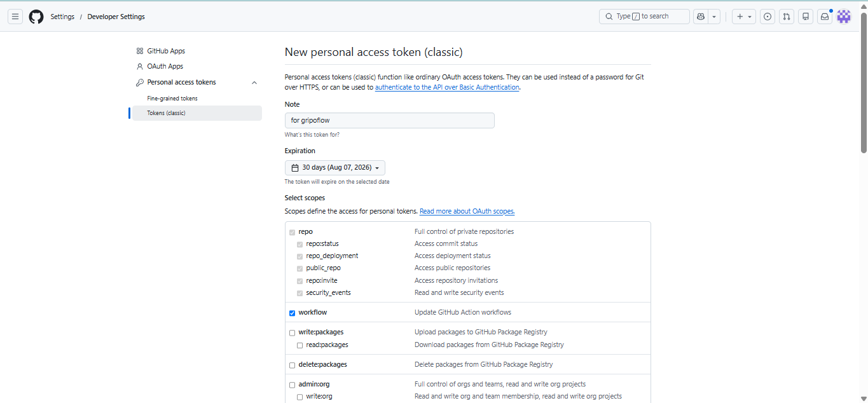Enable the read:packages scope
This screenshot has height=403, width=868.
click(300, 345)
